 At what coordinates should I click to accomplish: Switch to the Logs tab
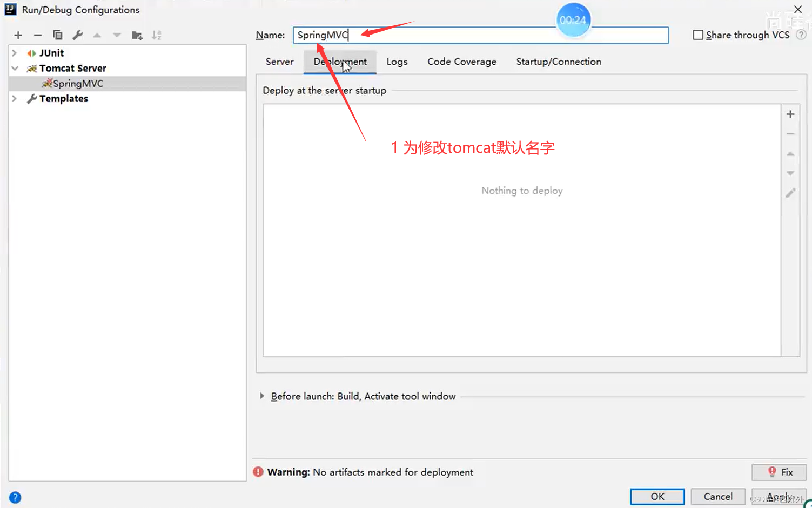tap(397, 62)
